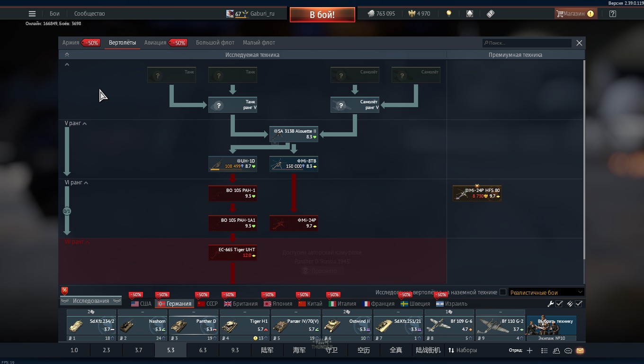Select the Танк ранг V requirement node
Image resolution: width=644 pixels, height=364 pixels.
[x=233, y=105]
